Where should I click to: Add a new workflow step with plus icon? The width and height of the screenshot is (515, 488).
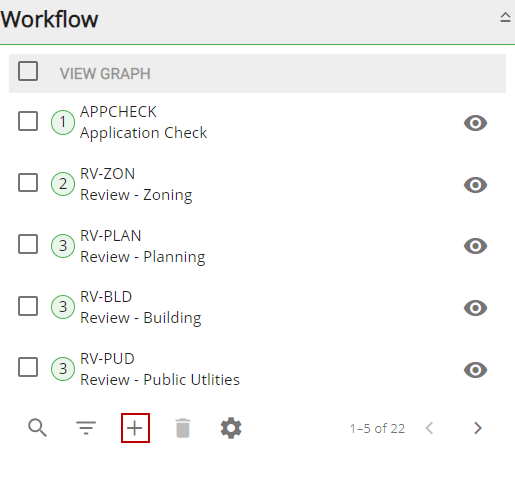coord(135,428)
